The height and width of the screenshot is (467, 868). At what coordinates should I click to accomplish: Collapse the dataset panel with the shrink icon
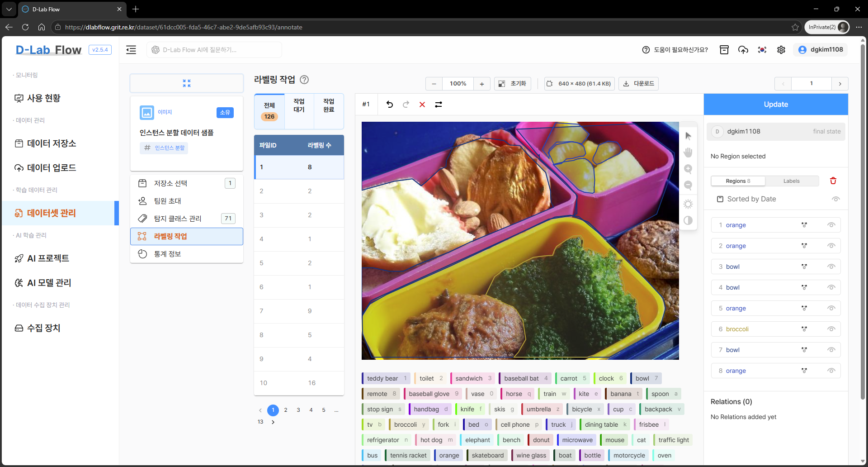click(187, 83)
